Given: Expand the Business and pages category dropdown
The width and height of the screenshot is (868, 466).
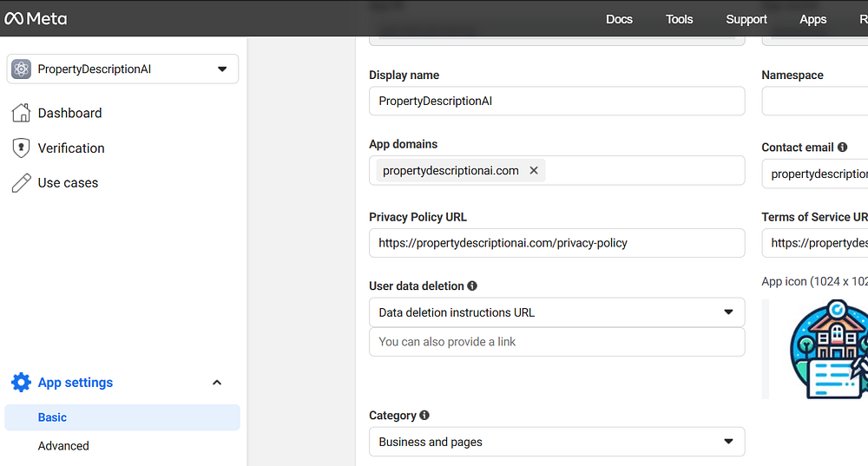Looking at the screenshot, I should [x=729, y=442].
